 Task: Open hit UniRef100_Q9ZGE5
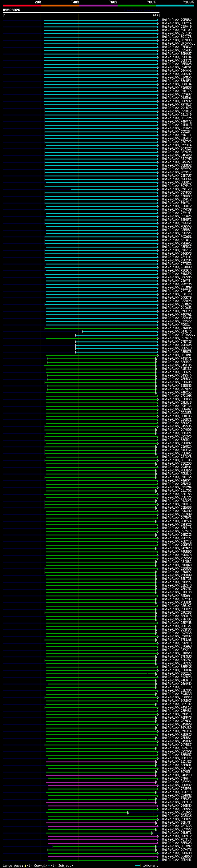point(176,338)
